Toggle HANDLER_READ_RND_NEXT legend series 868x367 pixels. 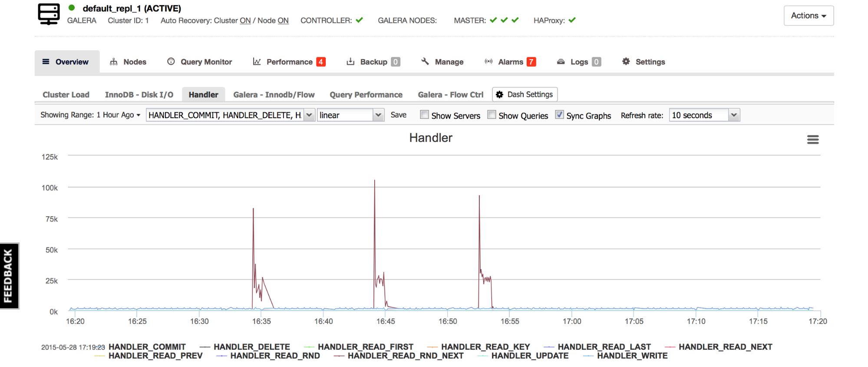point(405,356)
